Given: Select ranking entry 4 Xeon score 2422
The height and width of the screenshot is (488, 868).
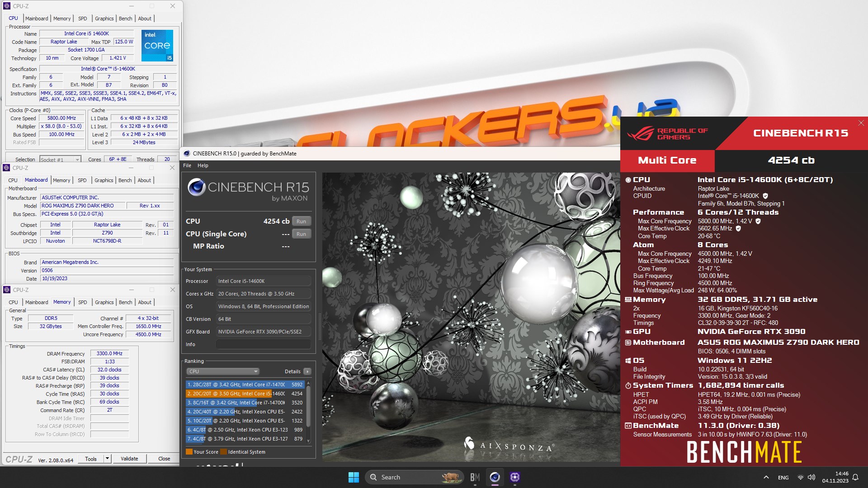Looking at the screenshot, I should click(245, 412).
